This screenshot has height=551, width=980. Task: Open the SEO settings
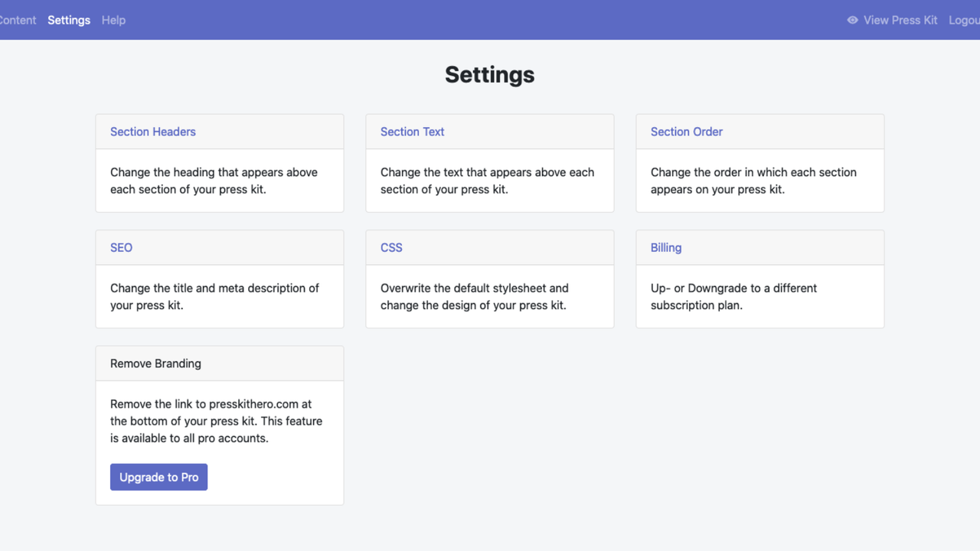(x=121, y=247)
